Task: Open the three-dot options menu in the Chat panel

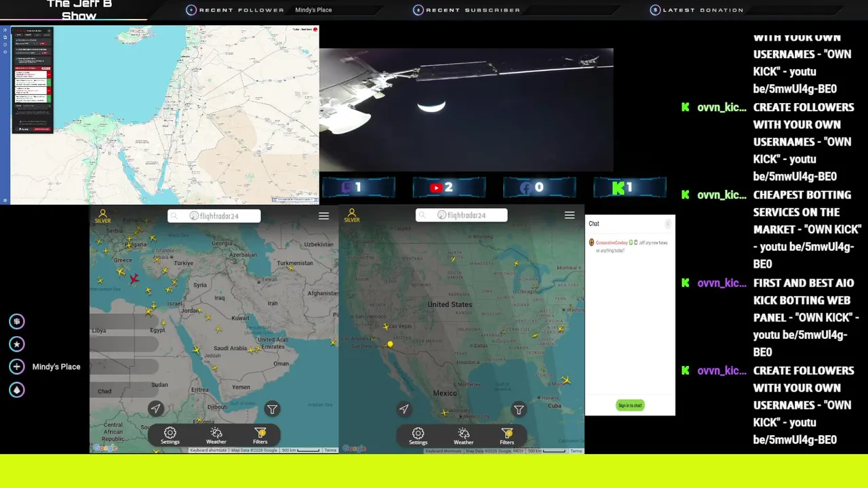Action: (668, 224)
